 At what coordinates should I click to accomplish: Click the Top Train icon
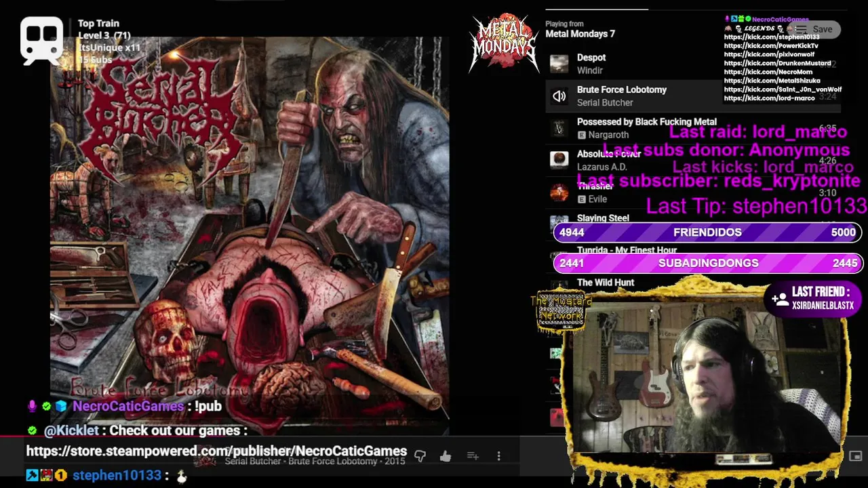pyautogui.click(x=41, y=39)
